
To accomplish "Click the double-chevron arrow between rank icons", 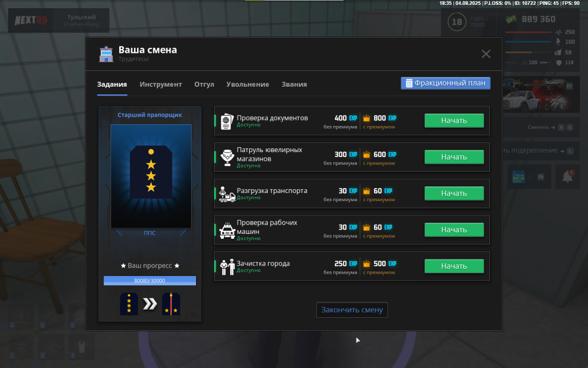I will coord(150,304).
